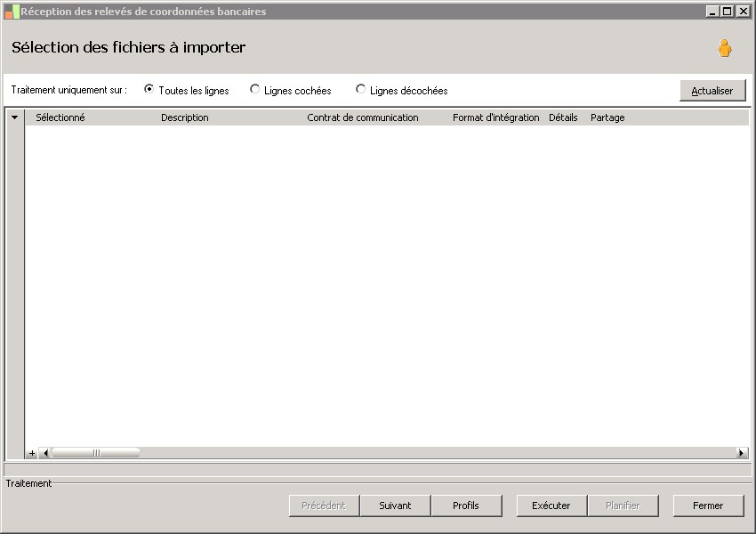Viewport: 756px width, 534px height.
Task: Click the orange user figure icon
Action: click(x=724, y=48)
